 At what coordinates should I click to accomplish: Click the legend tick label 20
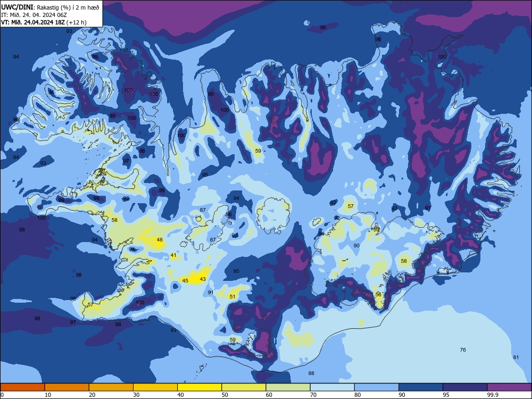pyautogui.click(x=92, y=395)
